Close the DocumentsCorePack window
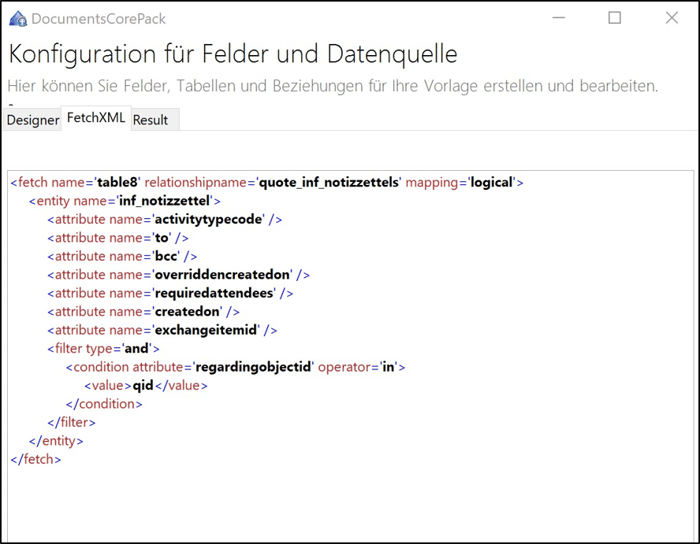This screenshot has height=544, width=700. click(671, 18)
